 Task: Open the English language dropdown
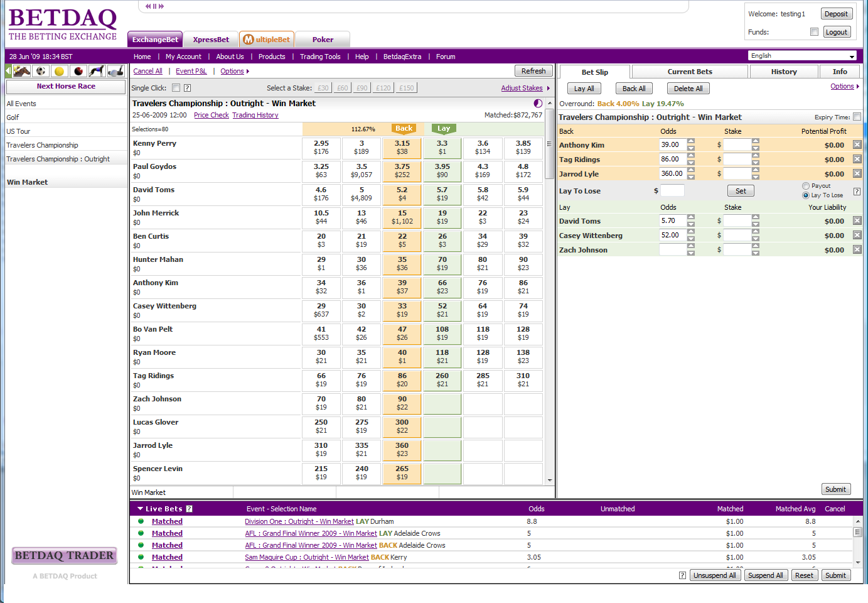pos(803,56)
